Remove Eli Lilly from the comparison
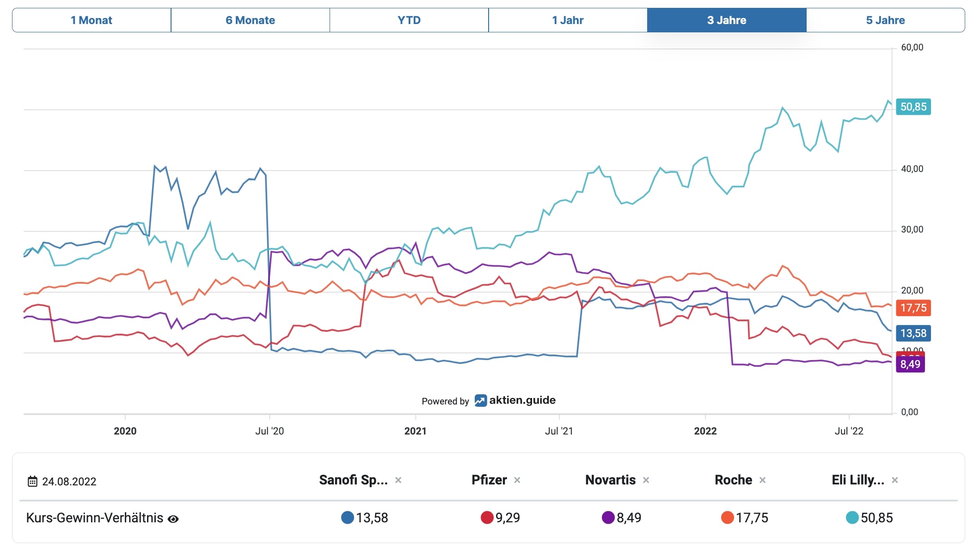 (x=894, y=480)
